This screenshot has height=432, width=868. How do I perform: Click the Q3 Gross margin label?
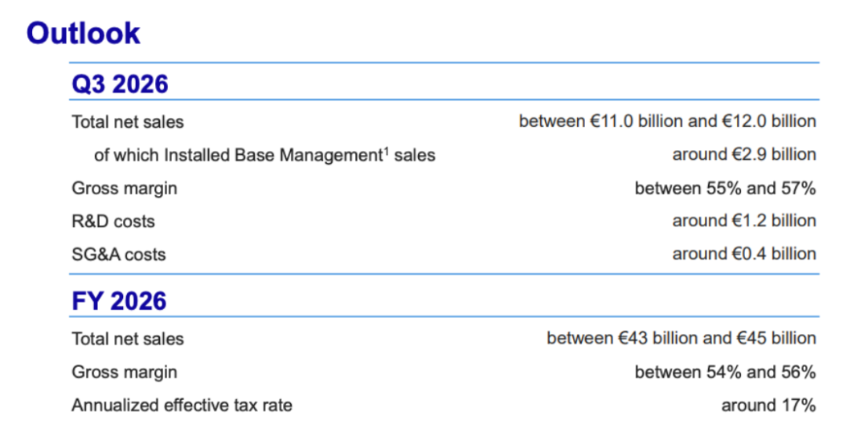click(125, 189)
